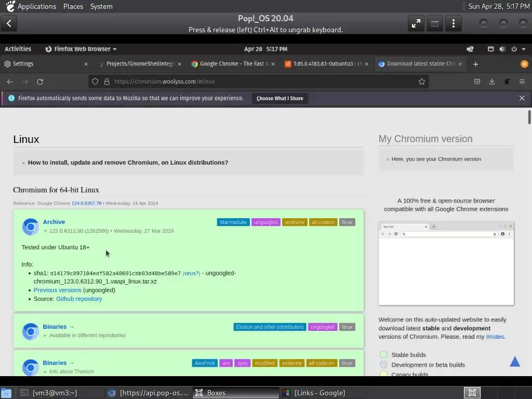Click power icon in Pop!_OS top bar

click(x=514, y=49)
